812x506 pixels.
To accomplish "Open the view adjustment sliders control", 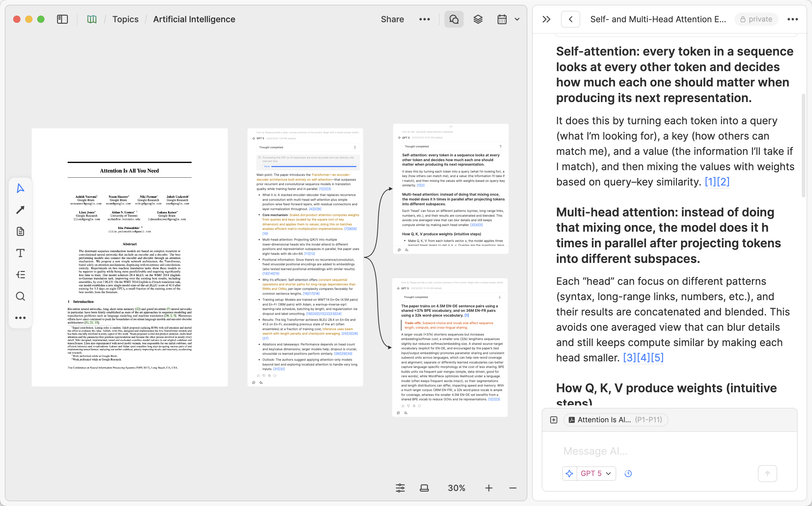I will point(401,488).
